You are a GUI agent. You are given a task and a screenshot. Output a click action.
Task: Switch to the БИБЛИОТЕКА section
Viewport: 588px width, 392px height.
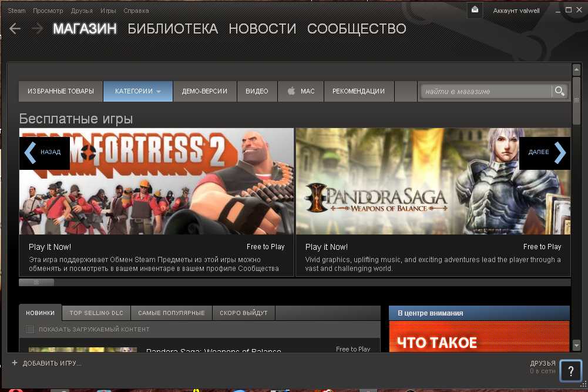(173, 29)
